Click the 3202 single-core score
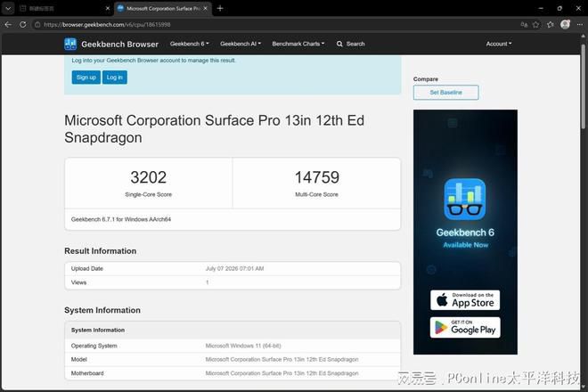 (x=149, y=177)
